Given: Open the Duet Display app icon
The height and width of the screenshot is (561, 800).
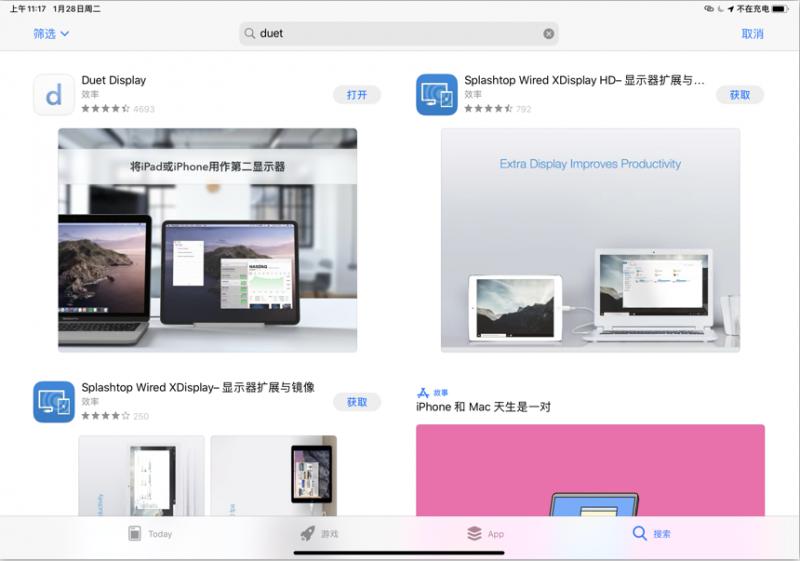Looking at the screenshot, I should click(x=54, y=95).
